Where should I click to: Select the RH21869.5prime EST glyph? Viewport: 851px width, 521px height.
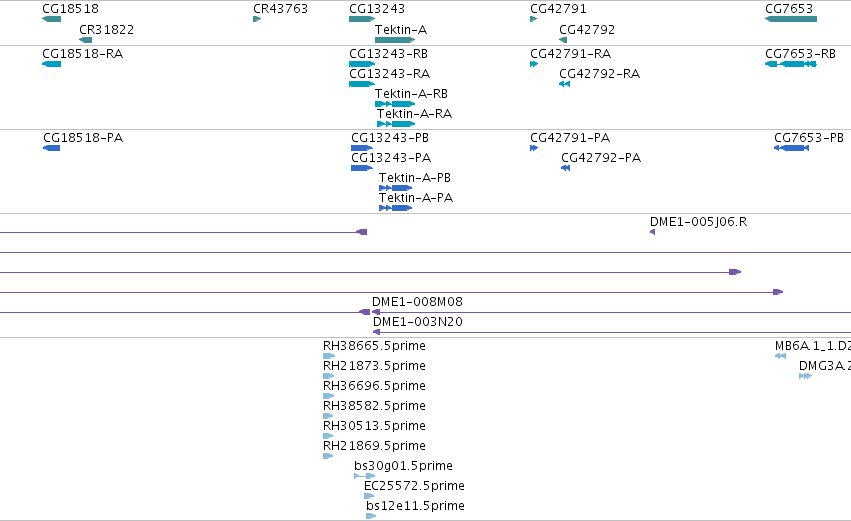(x=328, y=456)
